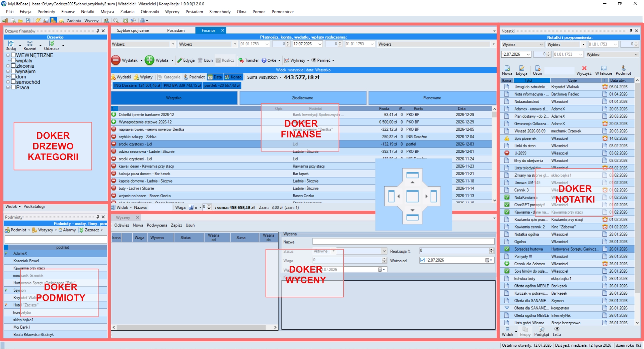This screenshot has height=349, width=644.
Task: Open the Samochody menu
Action: coord(220,11)
